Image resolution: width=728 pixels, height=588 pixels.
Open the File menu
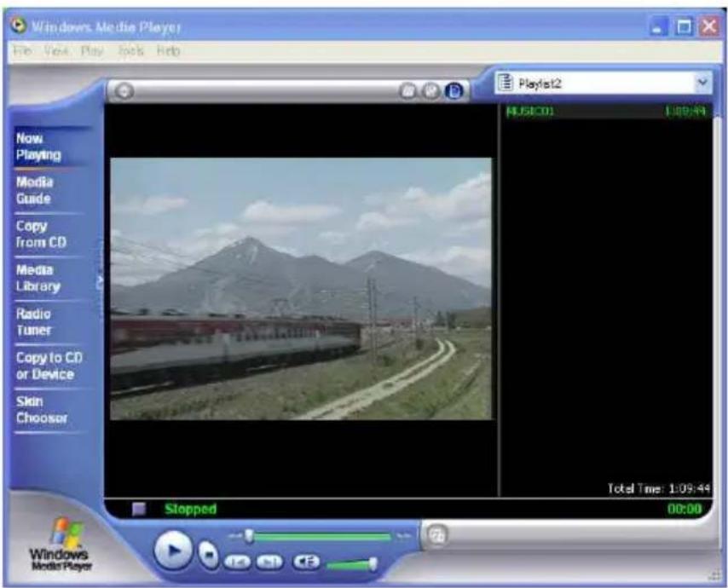point(22,50)
